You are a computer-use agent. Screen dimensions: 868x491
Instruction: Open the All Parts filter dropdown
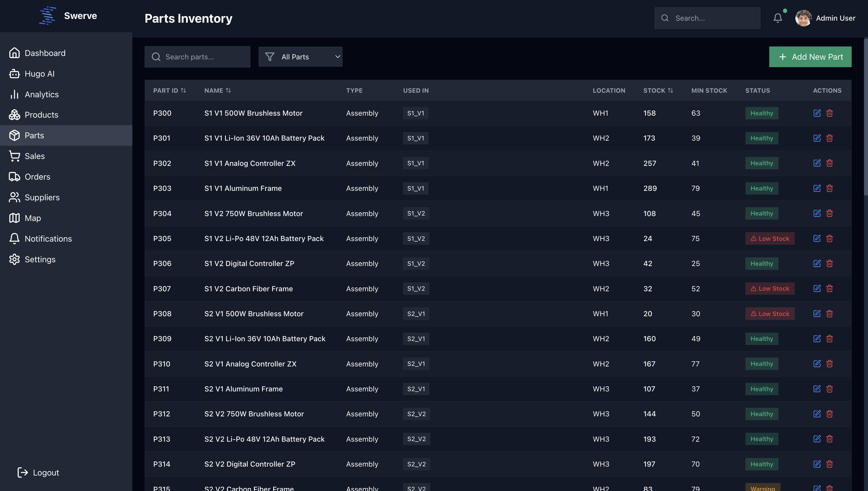point(301,57)
